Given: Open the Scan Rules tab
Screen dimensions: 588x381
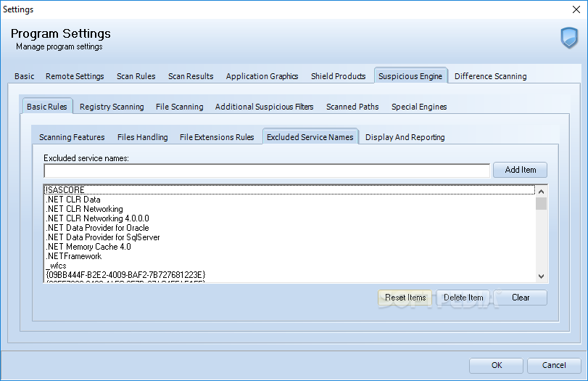Looking at the screenshot, I should [x=136, y=76].
